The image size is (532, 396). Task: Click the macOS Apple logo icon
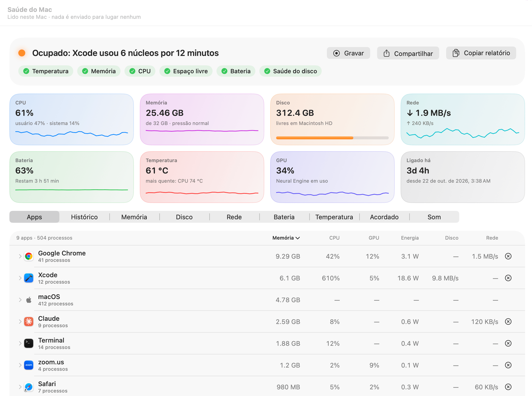[x=29, y=300]
